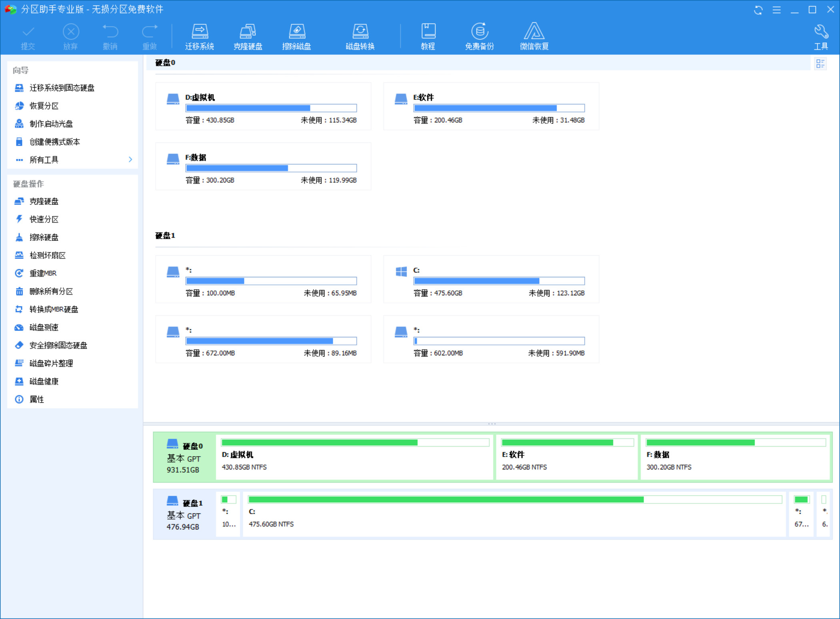Select 迁移系统到固态硬盘 in the wizard list
The image size is (840, 619).
pos(62,88)
